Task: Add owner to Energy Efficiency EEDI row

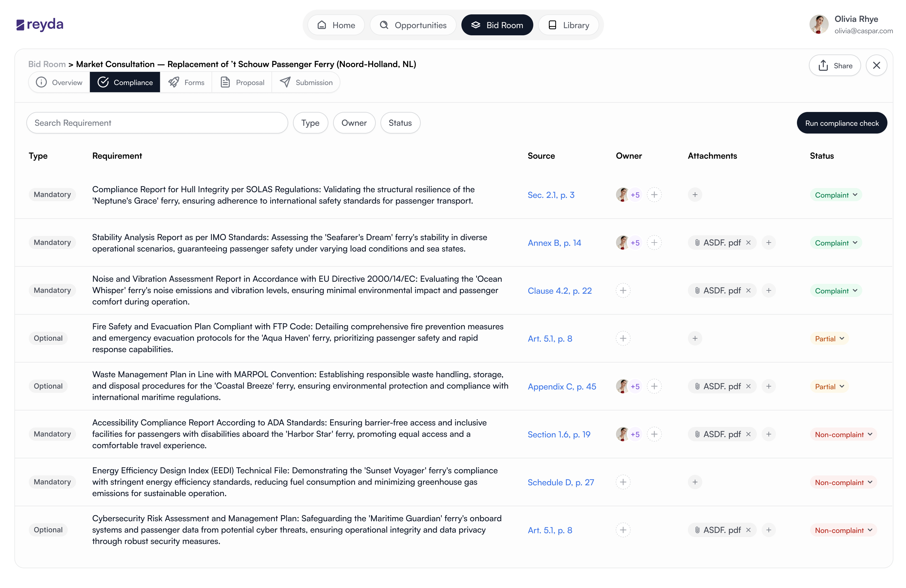Action: pyautogui.click(x=623, y=482)
